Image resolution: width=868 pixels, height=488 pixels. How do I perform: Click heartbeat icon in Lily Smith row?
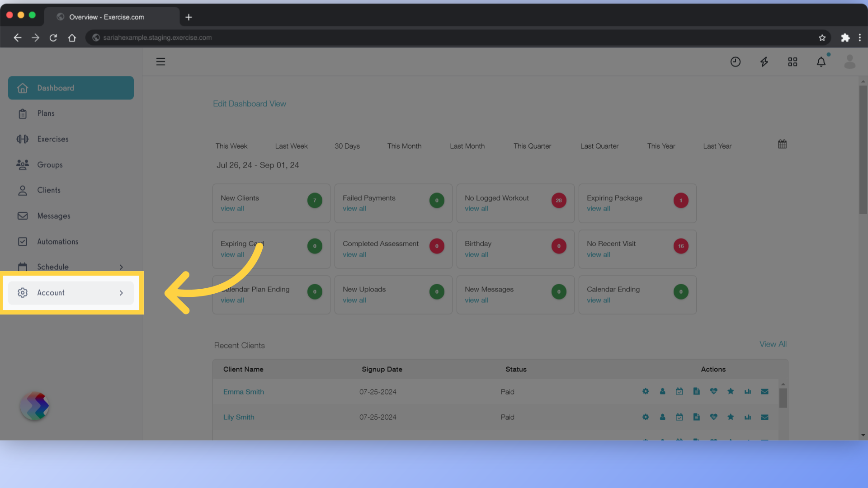click(x=714, y=417)
